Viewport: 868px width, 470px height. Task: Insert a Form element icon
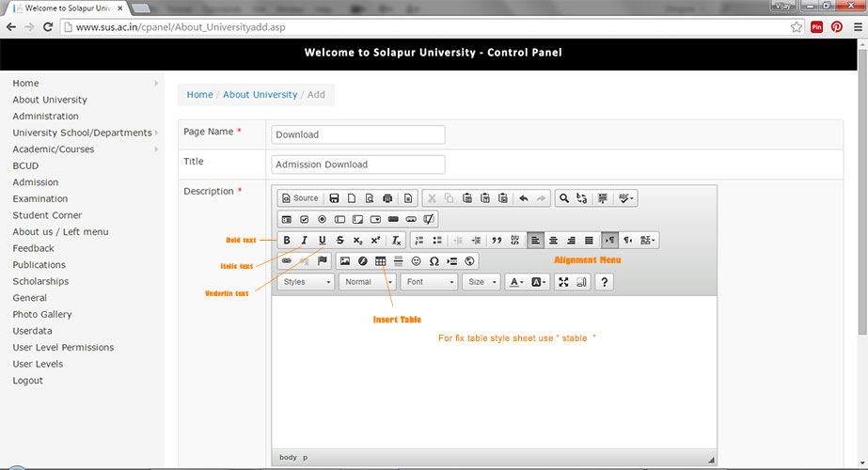[x=286, y=219]
